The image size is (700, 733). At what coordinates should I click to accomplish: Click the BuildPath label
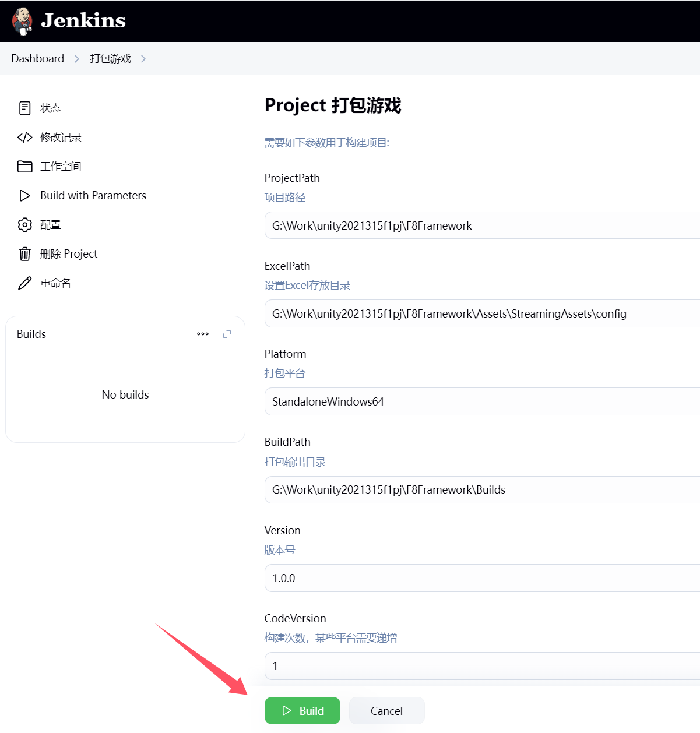[x=287, y=442]
